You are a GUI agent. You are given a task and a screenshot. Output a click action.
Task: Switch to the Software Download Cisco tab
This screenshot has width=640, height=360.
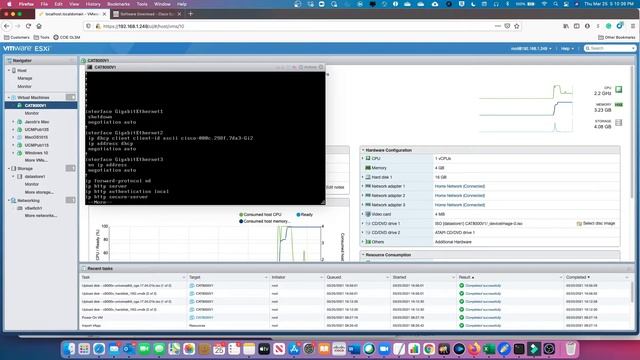[x=147, y=14]
